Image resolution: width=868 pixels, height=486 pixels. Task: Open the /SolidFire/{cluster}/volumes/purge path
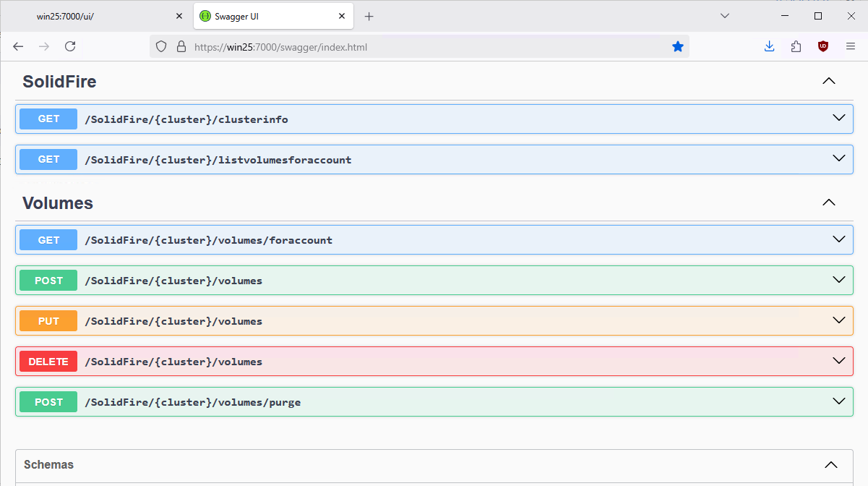coord(193,402)
